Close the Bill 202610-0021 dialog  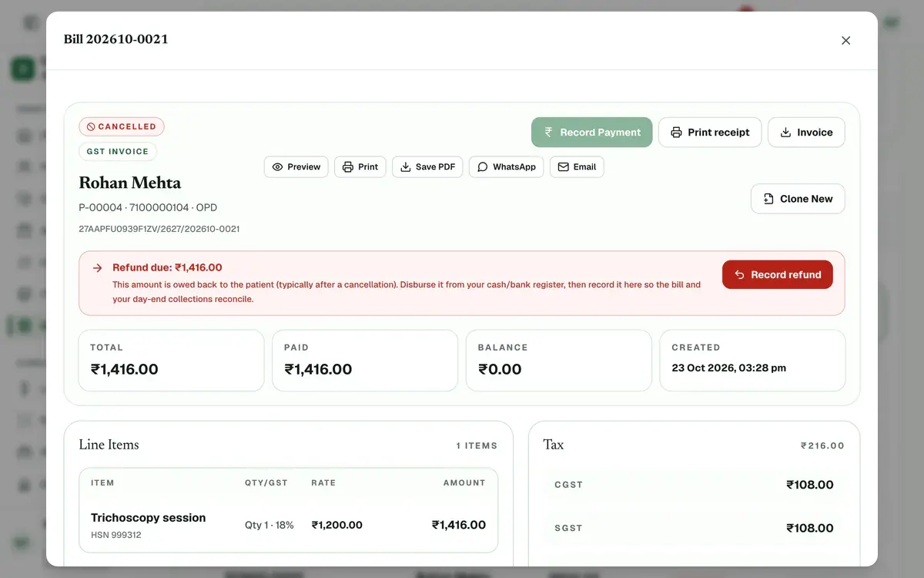click(x=845, y=40)
